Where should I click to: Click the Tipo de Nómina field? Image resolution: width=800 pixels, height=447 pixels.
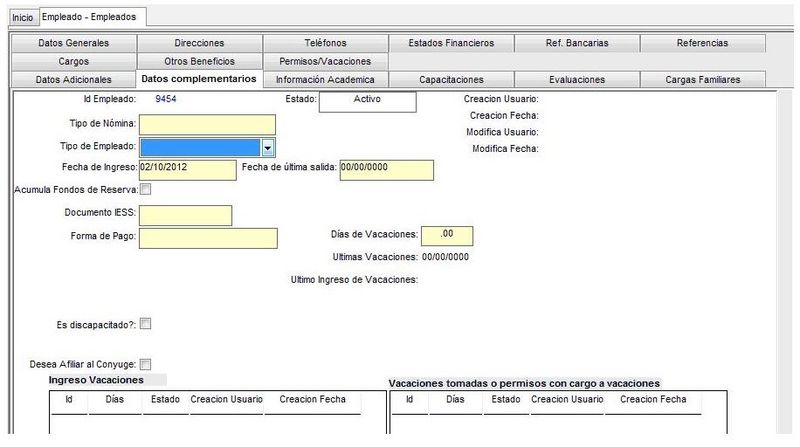click(x=207, y=125)
